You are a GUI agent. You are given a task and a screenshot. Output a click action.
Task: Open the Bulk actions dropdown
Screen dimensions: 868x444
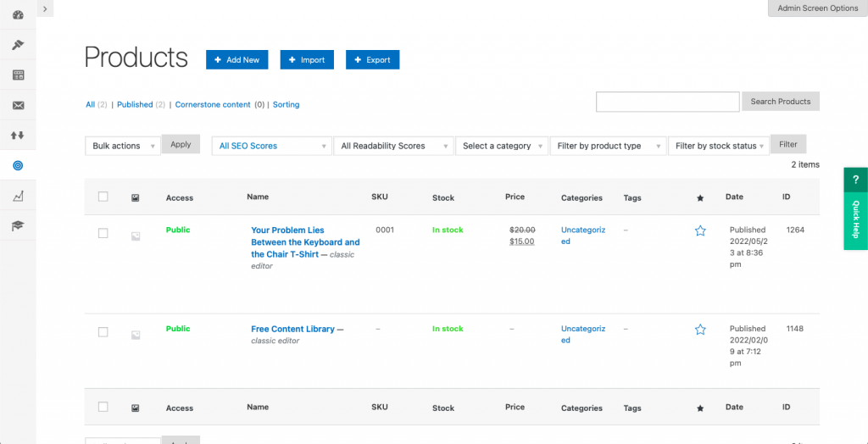coord(122,146)
